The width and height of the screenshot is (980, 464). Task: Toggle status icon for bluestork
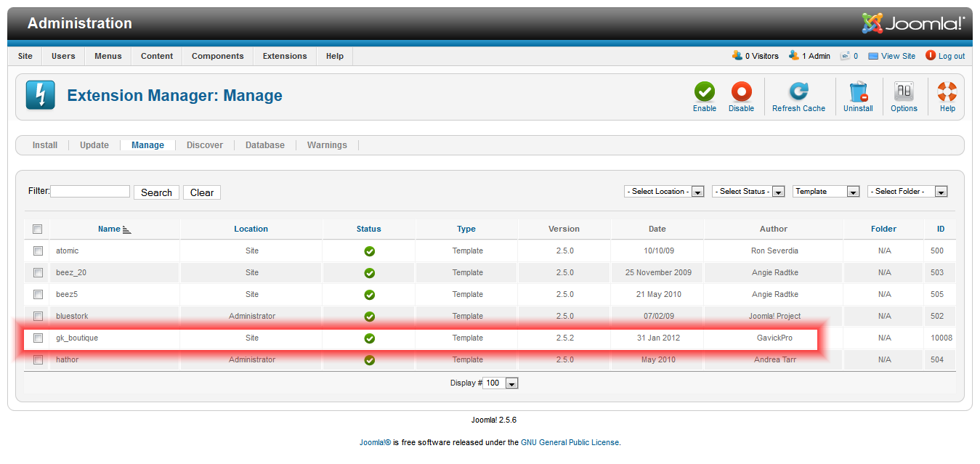[369, 317]
